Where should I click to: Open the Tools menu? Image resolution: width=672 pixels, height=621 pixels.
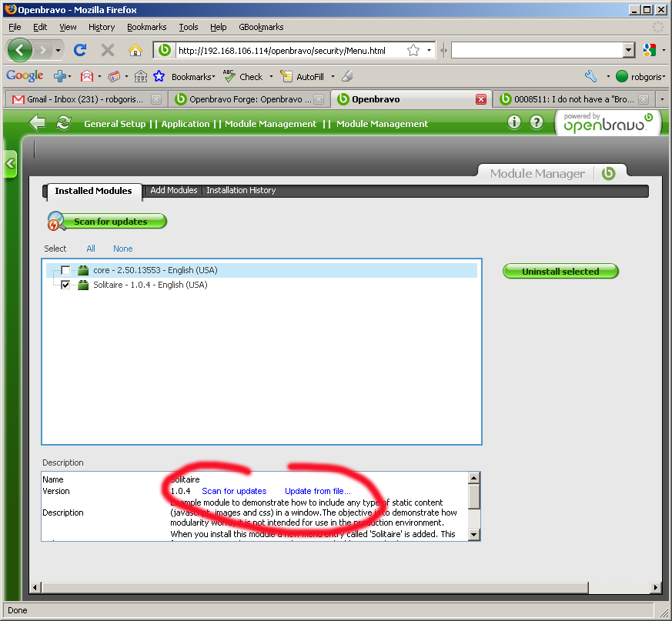tap(189, 27)
